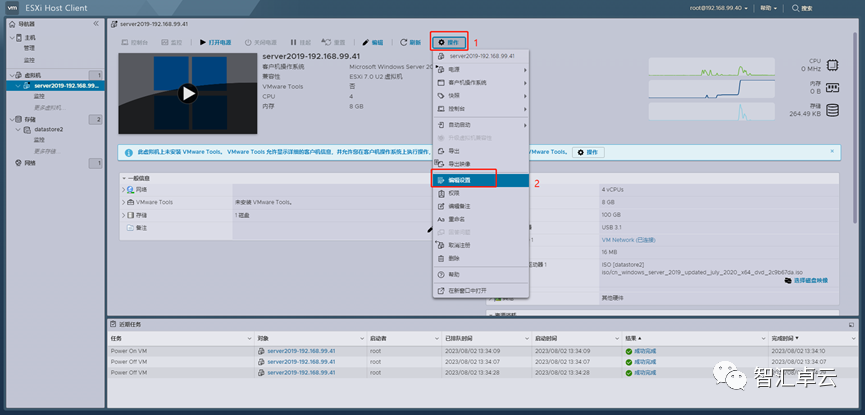Open the 自动启动 autostart submenu
This screenshot has height=415, width=865.
point(480,125)
